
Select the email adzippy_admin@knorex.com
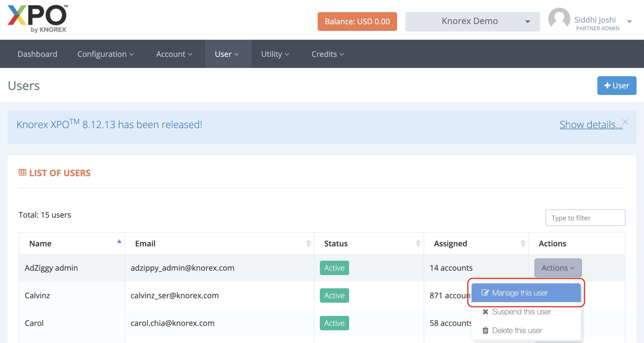coord(182,268)
